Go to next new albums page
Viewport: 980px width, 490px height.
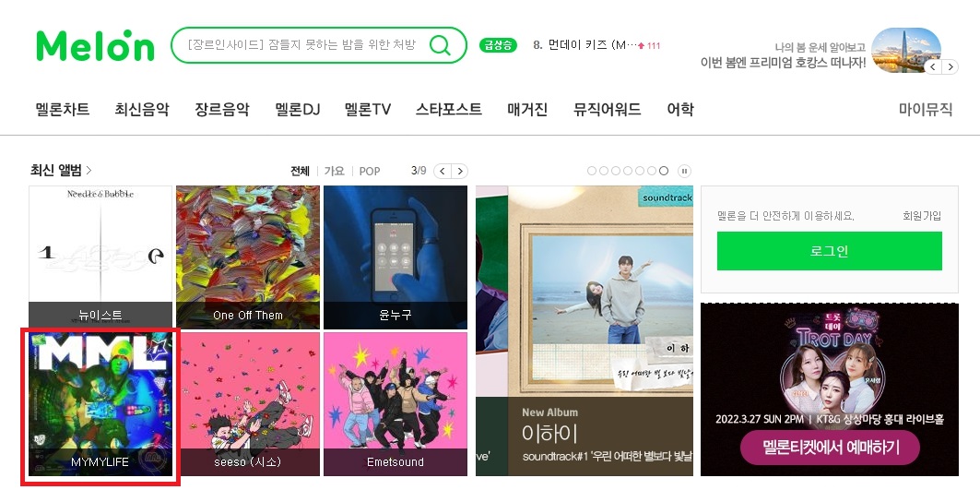pos(459,172)
